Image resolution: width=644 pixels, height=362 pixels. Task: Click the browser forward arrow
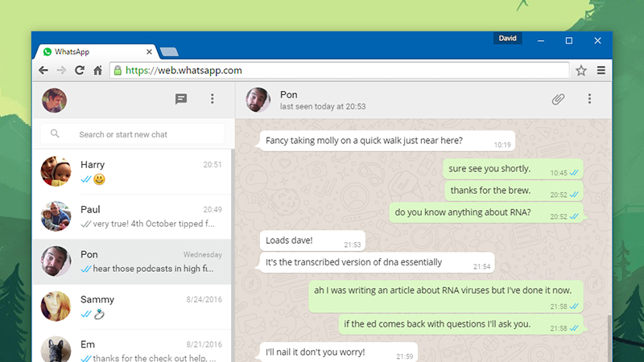point(61,71)
